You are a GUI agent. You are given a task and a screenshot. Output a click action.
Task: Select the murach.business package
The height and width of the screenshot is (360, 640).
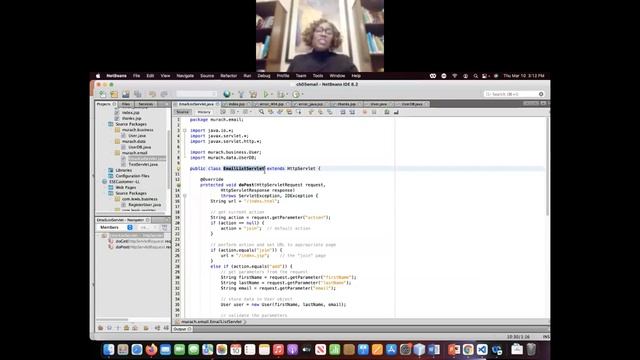tap(138, 130)
